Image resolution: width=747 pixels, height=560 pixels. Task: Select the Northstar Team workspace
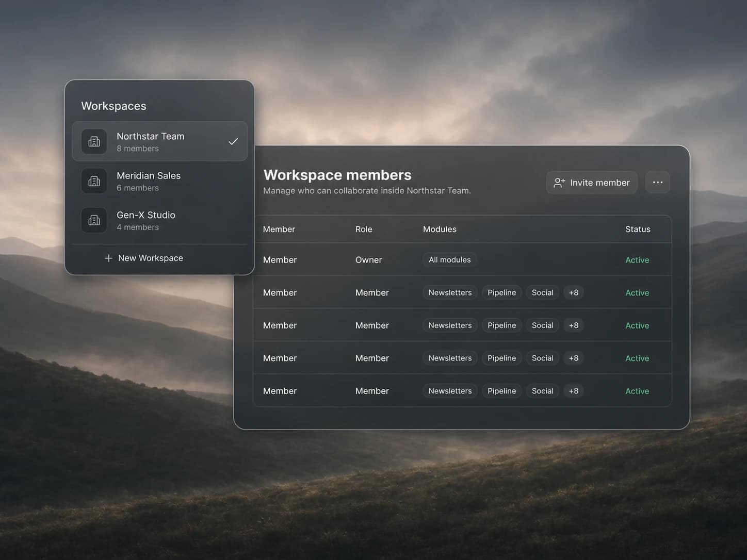pyautogui.click(x=160, y=141)
